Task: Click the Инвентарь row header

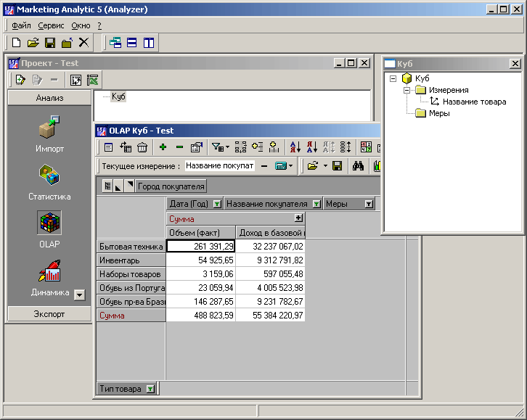Action: click(x=131, y=260)
